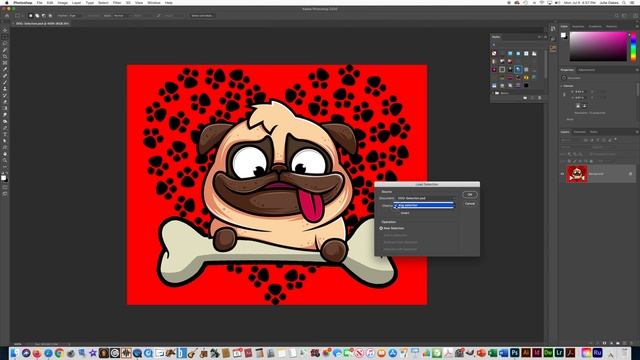Click the DOG-Selection document tab
640x360 pixels.
pyautogui.click(x=42, y=24)
